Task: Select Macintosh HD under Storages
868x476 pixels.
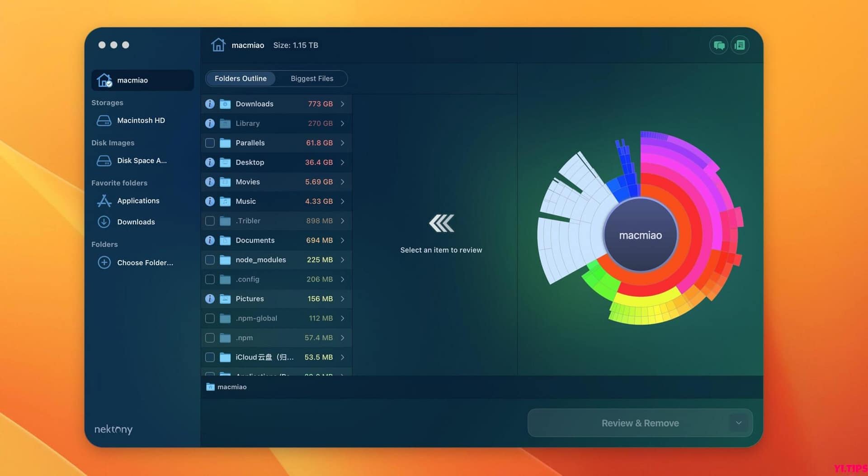Action: click(x=141, y=120)
